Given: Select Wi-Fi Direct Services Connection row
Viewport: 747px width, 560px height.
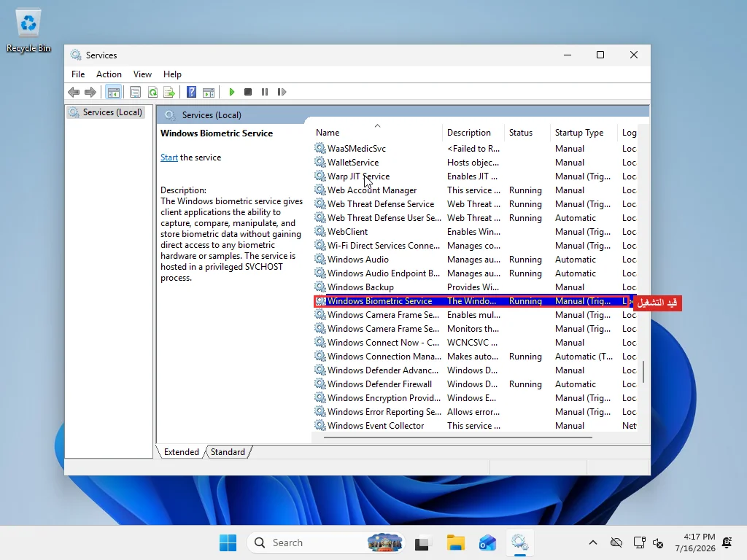Looking at the screenshot, I should 475,245.
